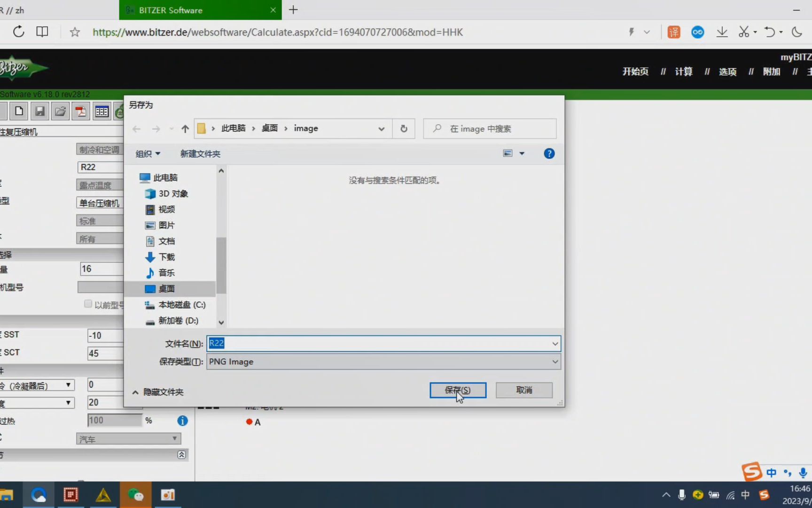Select 文档 in the navigation tree
The width and height of the screenshot is (812, 508).
click(160, 241)
